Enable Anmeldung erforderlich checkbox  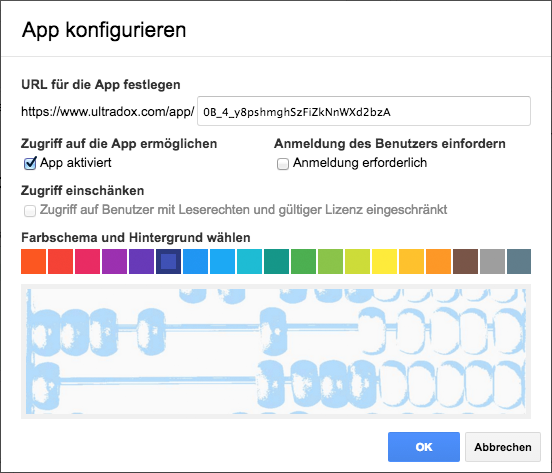pyautogui.click(x=283, y=164)
